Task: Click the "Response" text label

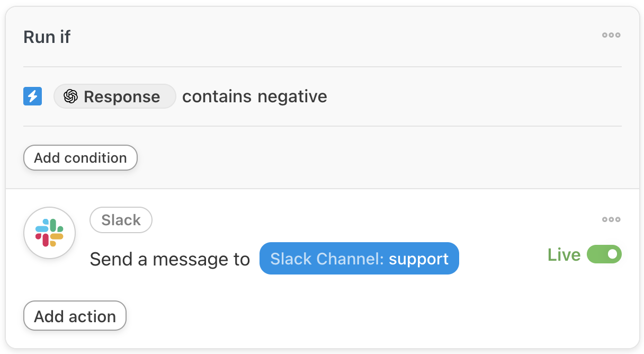Action: click(x=122, y=96)
